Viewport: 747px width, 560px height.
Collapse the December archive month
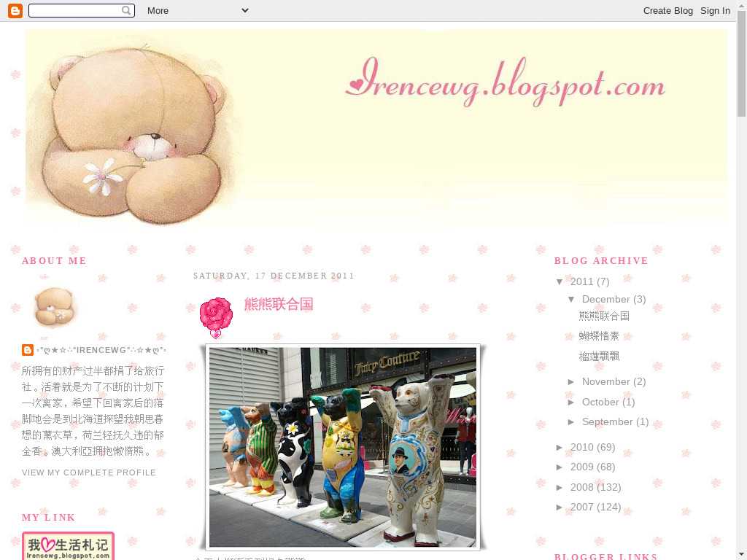[x=571, y=300]
